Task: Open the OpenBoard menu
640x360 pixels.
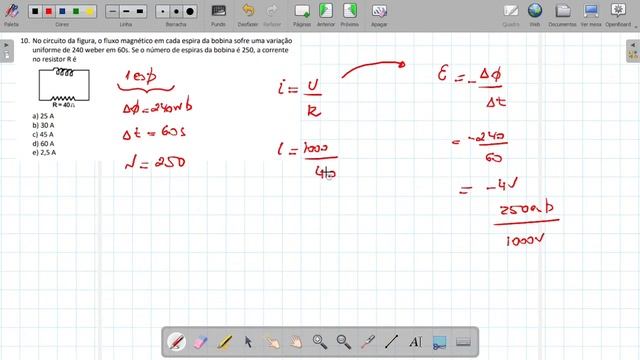Action: tap(618, 15)
